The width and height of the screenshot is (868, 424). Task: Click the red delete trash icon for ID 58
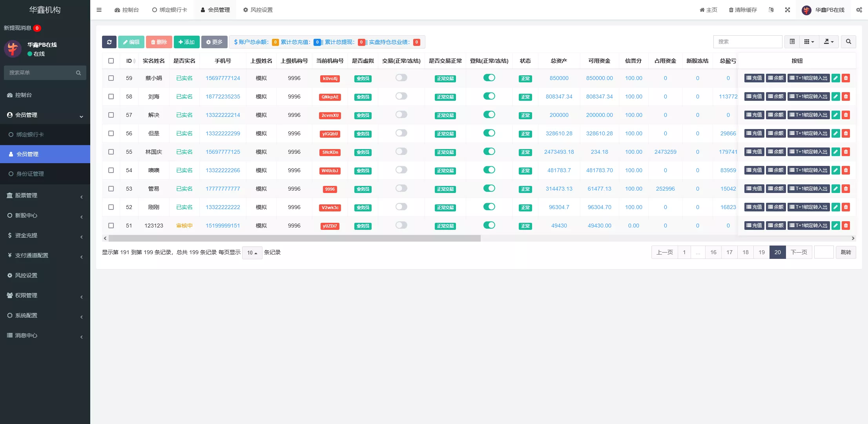point(846,96)
